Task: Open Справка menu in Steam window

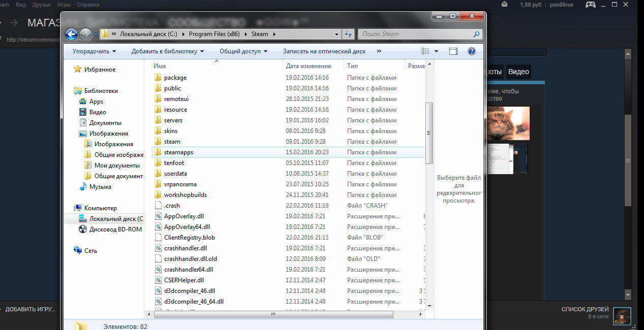Action: (88, 5)
